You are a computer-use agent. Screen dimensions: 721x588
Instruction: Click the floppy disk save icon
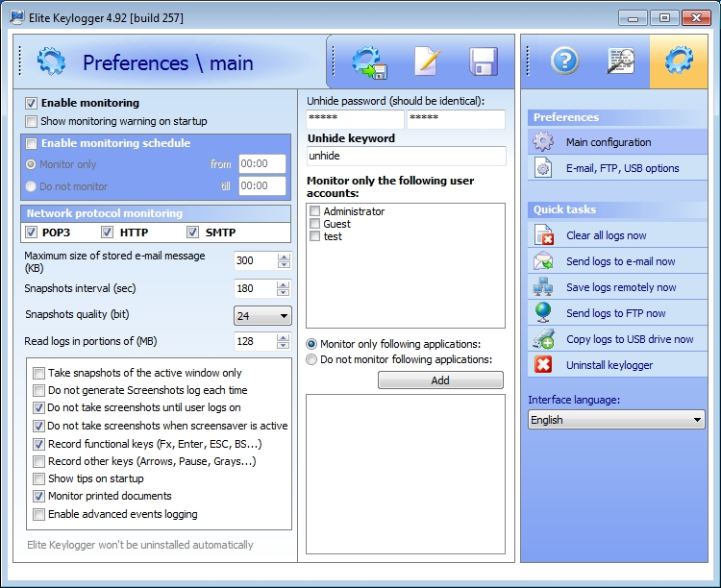[484, 61]
